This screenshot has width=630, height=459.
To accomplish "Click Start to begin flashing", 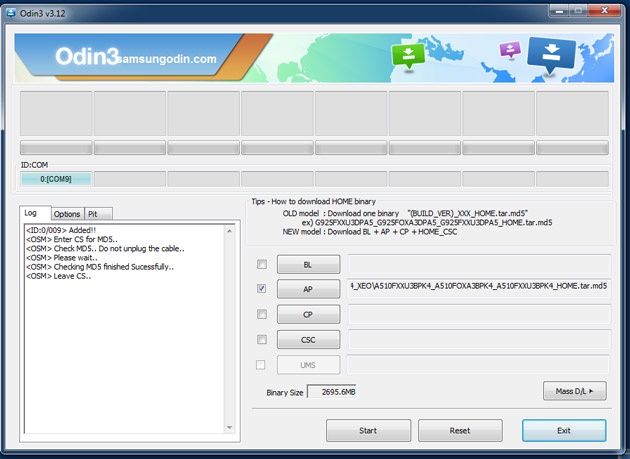I will click(x=368, y=430).
